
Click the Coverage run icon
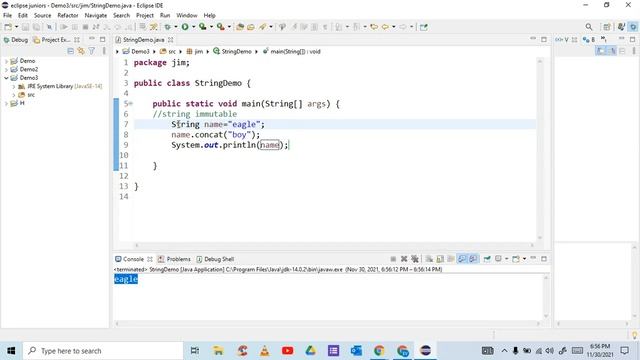click(203, 27)
